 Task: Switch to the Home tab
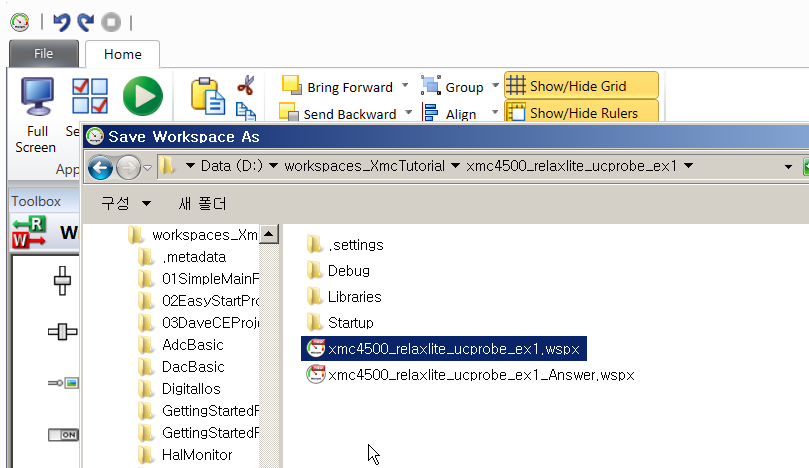pos(122,54)
